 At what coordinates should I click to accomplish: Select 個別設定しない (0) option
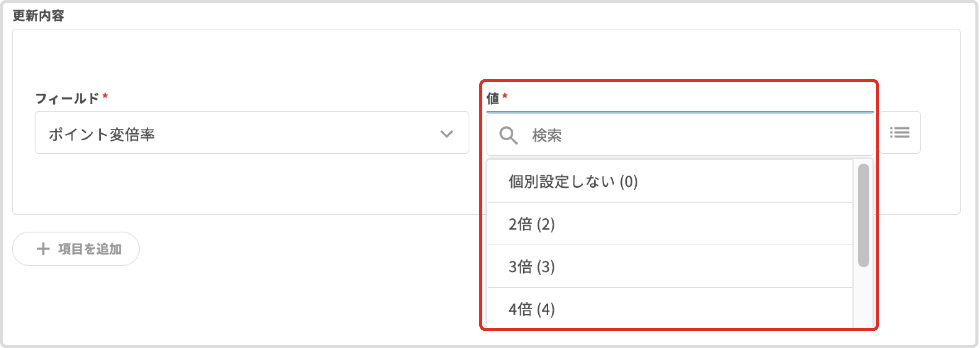(573, 181)
